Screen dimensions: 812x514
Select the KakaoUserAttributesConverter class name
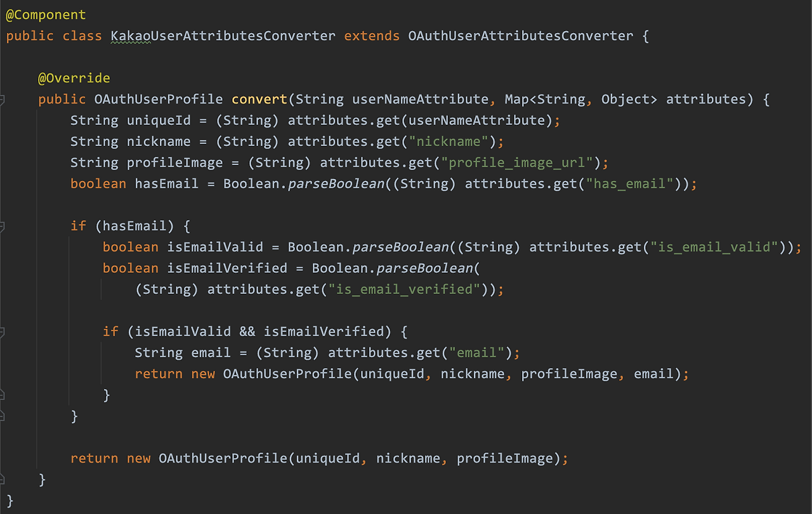coord(223,36)
